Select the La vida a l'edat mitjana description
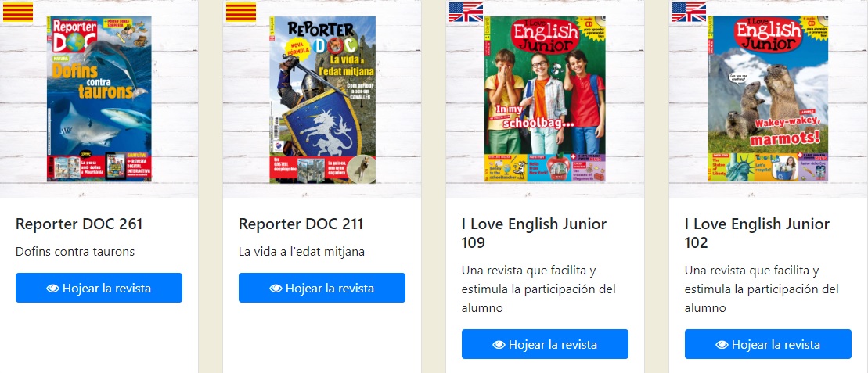Viewport: 868px width, 373px height. tap(301, 252)
